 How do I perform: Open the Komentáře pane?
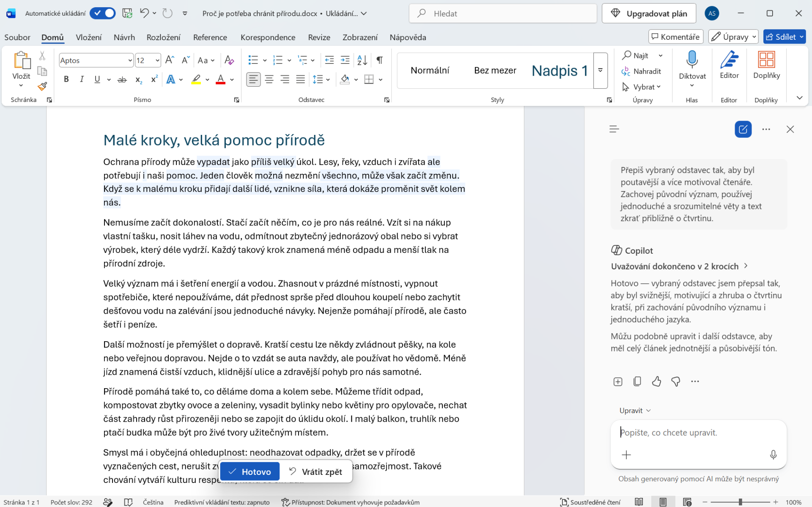coord(675,37)
